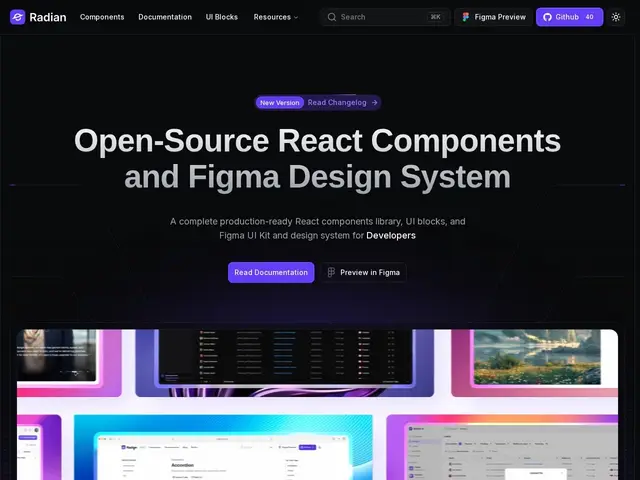Click the Read Documentation button

pos(271,272)
